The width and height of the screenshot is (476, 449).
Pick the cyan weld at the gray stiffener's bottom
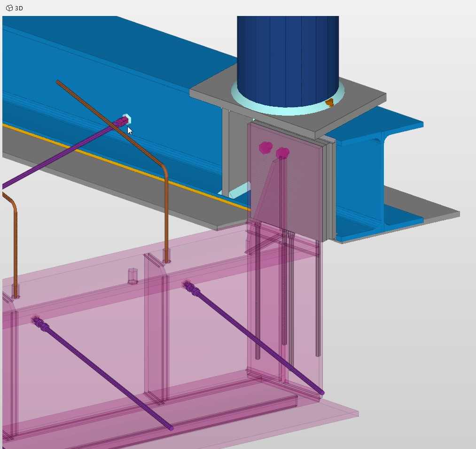tap(240, 190)
